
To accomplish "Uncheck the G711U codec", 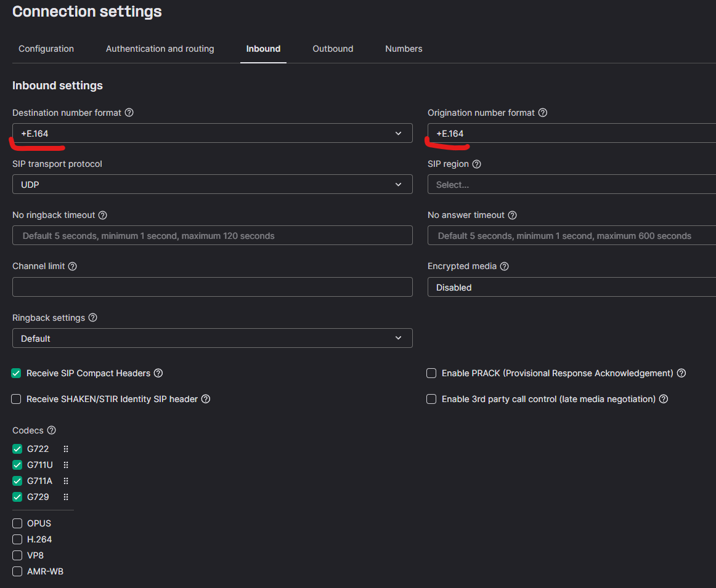I will pyautogui.click(x=17, y=465).
